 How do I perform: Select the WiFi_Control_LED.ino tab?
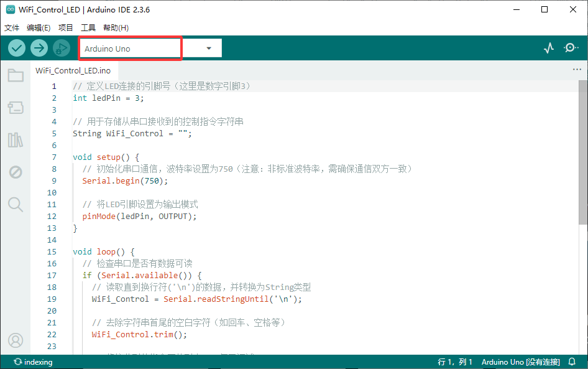73,70
